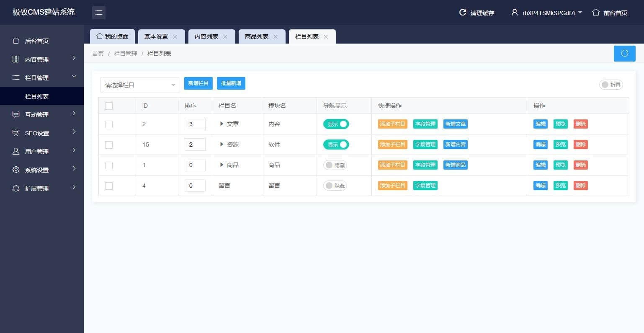Tick the checkbox for the 留言 row

point(109,186)
